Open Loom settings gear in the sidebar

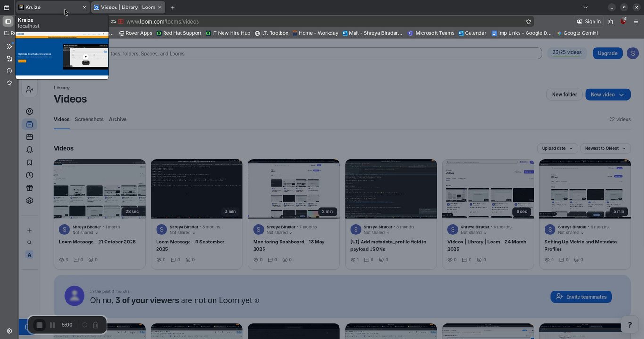click(29, 201)
